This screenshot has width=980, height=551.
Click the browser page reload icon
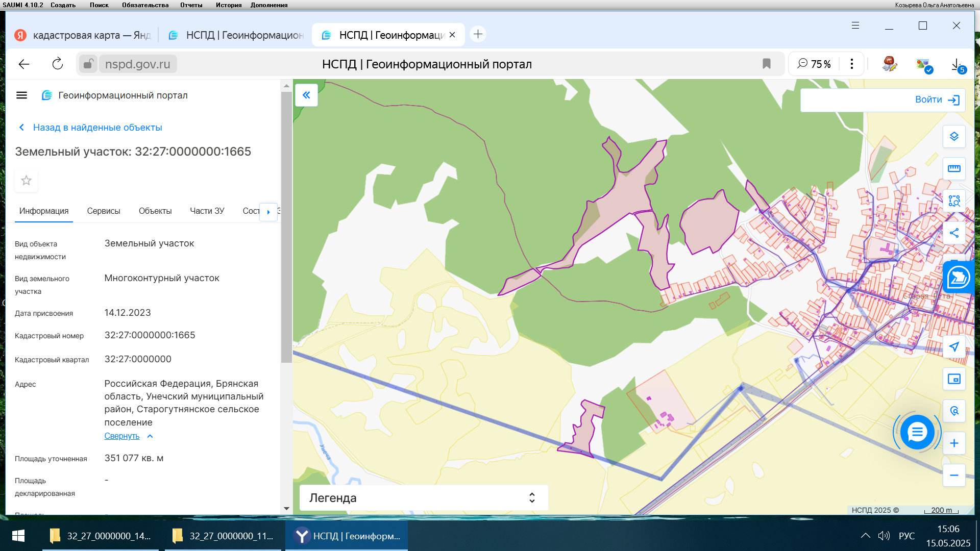coord(58,64)
